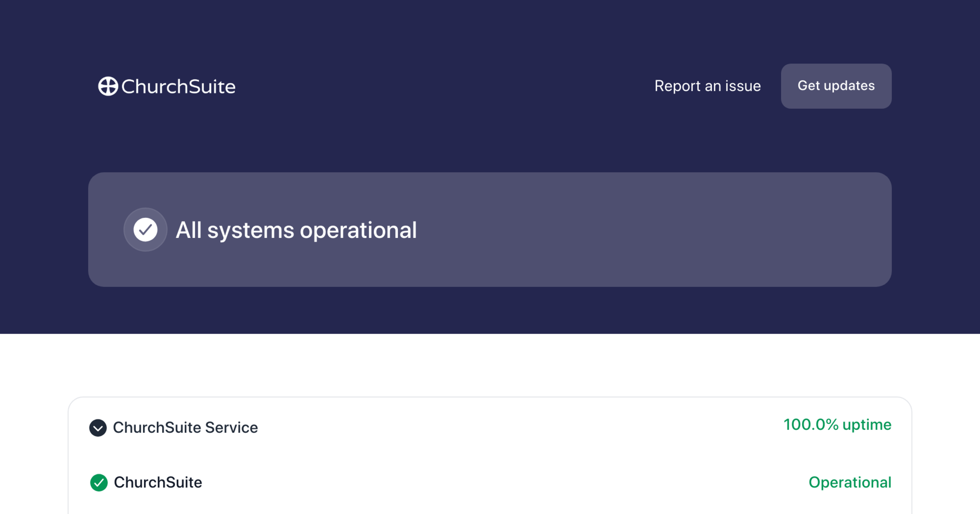
Task: Click the word 'Service' in group title
Action: tap(231, 428)
